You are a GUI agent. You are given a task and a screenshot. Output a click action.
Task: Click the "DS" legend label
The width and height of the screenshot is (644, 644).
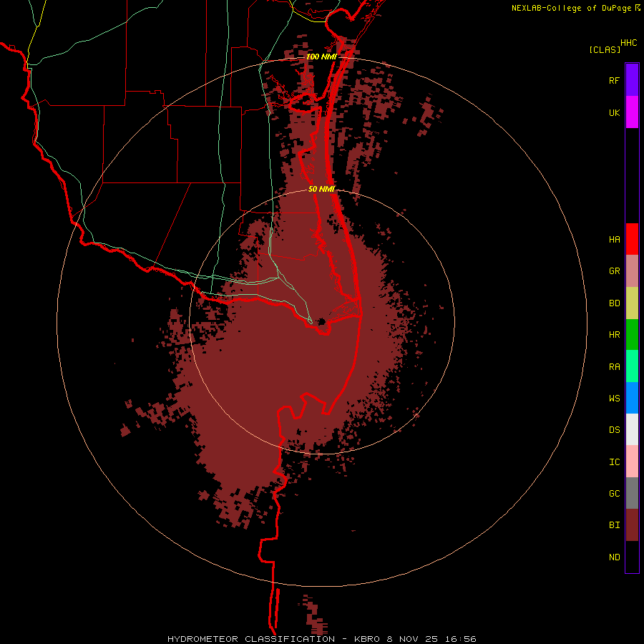coord(614,430)
